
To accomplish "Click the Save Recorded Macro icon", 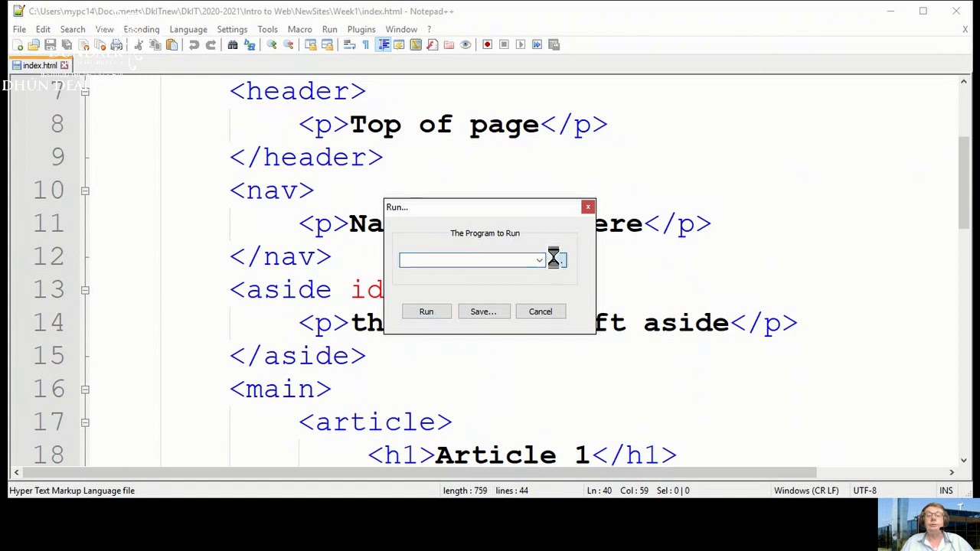I will coord(554,45).
